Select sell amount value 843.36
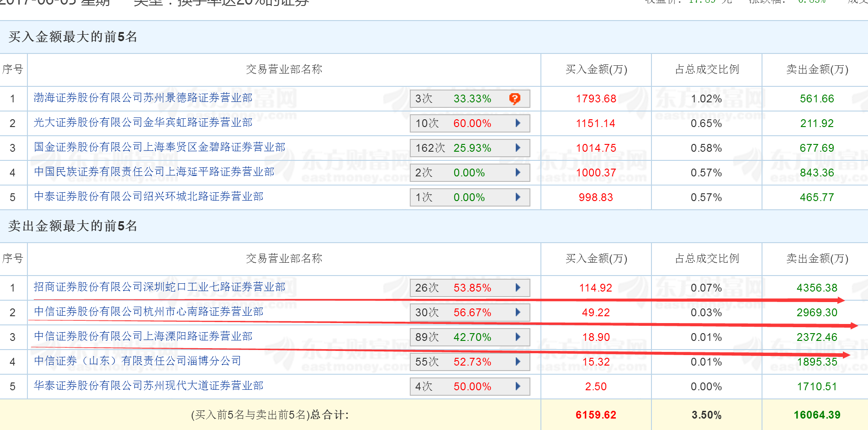This screenshot has height=430, width=868. (x=817, y=173)
